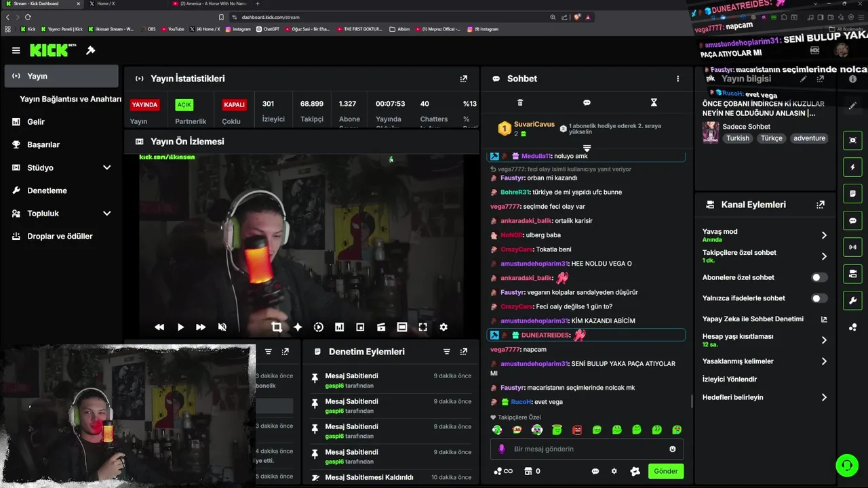Click the trash icon to clear chat
The height and width of the screenshot is (488, 868).
pos(520,102)
